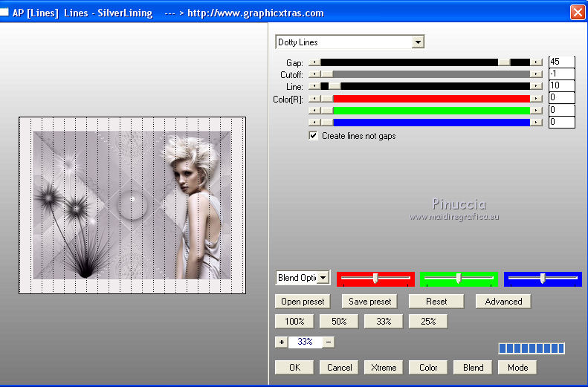Viewport: 588px width, 387px height.
Task: Click the Cutoff value field showing -1
Action: point(561,74)
